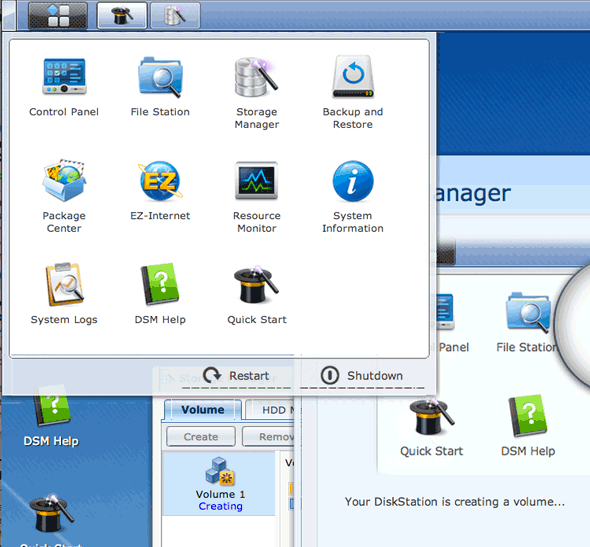590x547 pixels.
Task: Switch to Storage Manager taskbar window
Action: (x=175, y=16)
